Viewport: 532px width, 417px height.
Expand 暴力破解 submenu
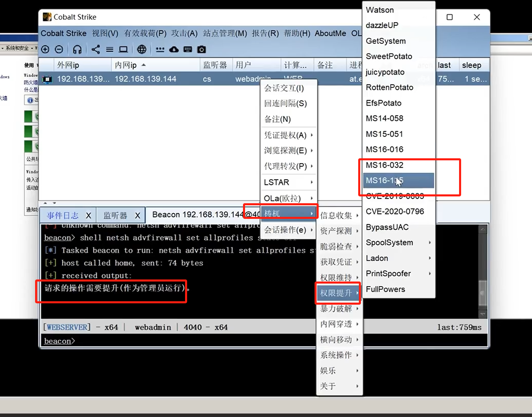click(x=339, y=308)
